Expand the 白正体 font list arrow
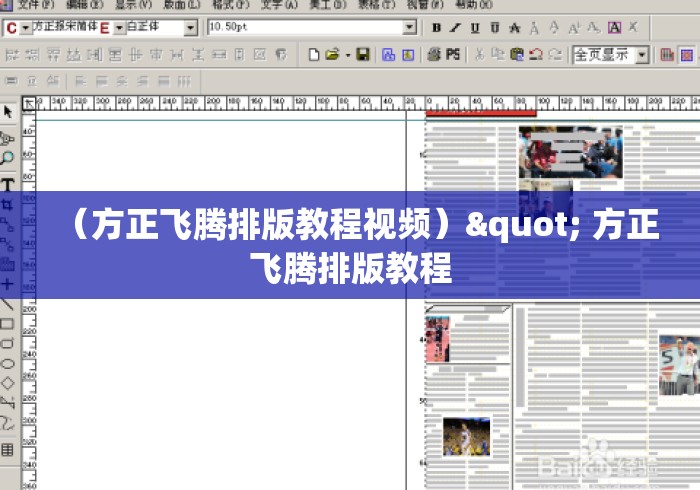Screen dimensions: 700x490 pos(191,28)
